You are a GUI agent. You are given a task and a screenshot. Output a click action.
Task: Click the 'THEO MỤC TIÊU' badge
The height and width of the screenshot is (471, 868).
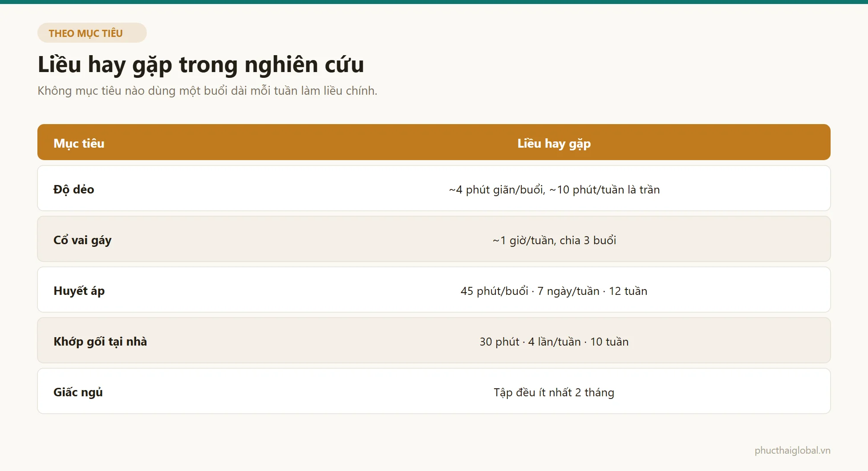click(x=92, y=33)
